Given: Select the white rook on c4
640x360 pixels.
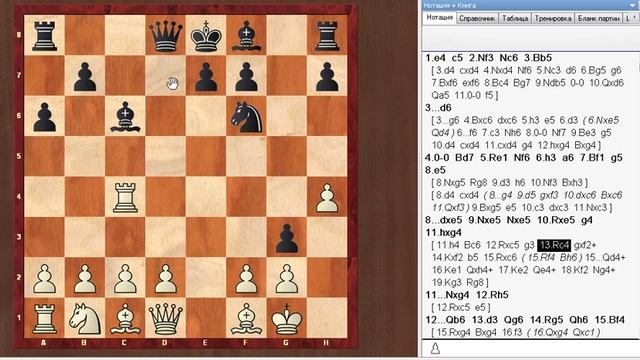Looking at the screenshot, I should 125,198.
